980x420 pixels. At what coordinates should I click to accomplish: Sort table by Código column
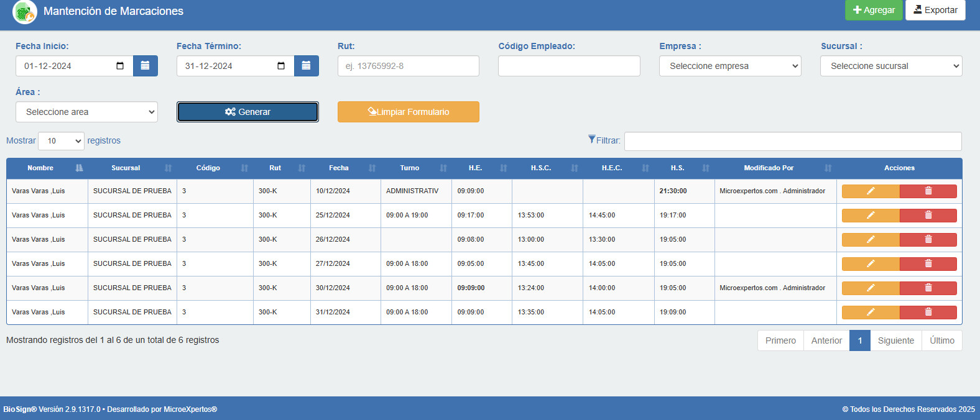coord(215,168)
